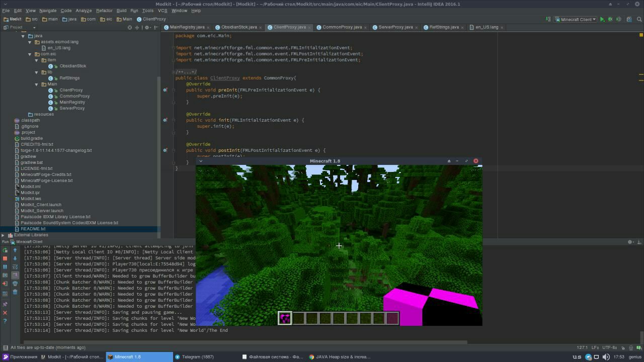
Task: Click the us keyboard layout indicator
Action: pos(577,357)
